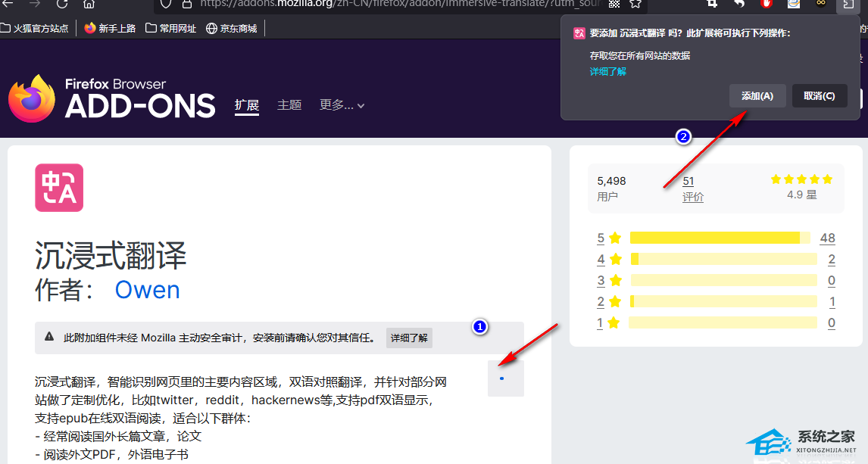
Task: Switch to the 扩展 tab
Action: [x=247, y=105]
